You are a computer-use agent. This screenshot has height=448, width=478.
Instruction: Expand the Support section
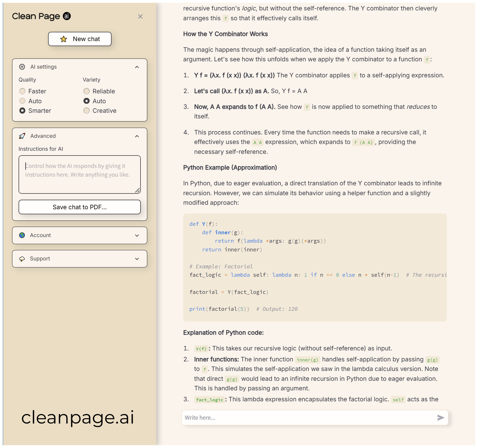[x=137, y=259]
